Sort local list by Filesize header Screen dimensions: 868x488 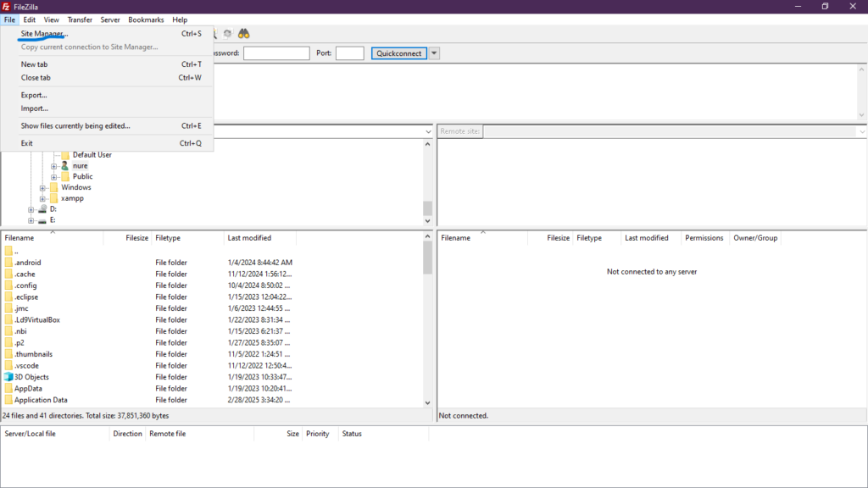(128, 238)
